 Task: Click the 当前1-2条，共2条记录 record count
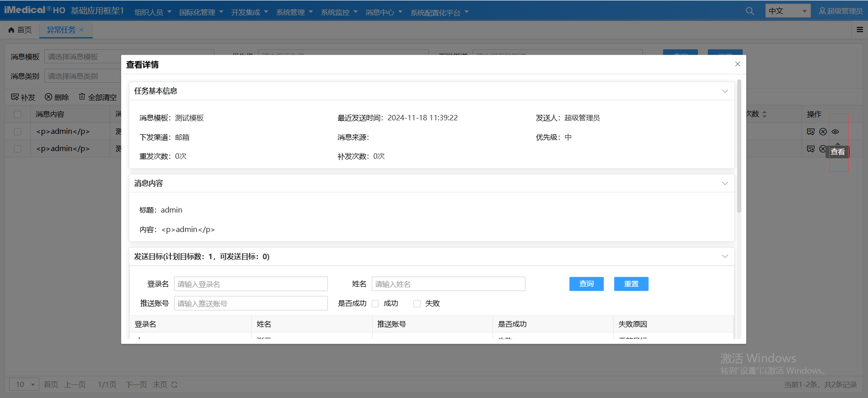coord(821,384)
